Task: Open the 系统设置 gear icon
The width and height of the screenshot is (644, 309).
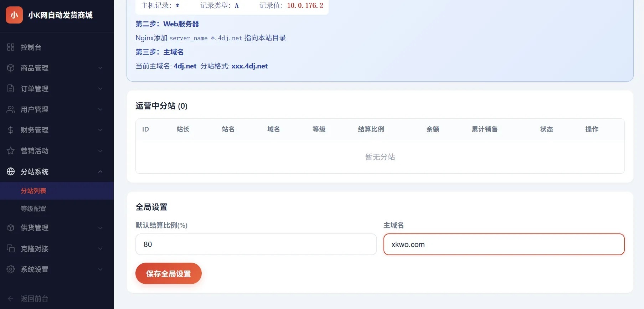Action: tap(11, 269)
